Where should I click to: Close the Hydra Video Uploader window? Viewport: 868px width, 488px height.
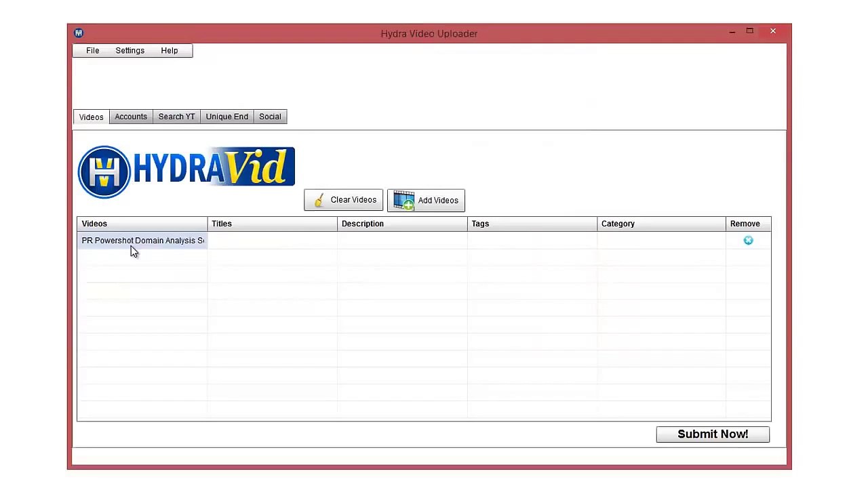coord(773,31)
